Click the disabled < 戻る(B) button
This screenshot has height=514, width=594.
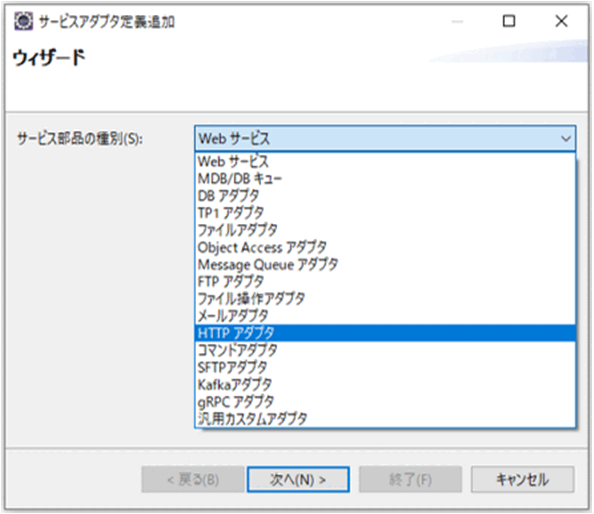(193, 480)
